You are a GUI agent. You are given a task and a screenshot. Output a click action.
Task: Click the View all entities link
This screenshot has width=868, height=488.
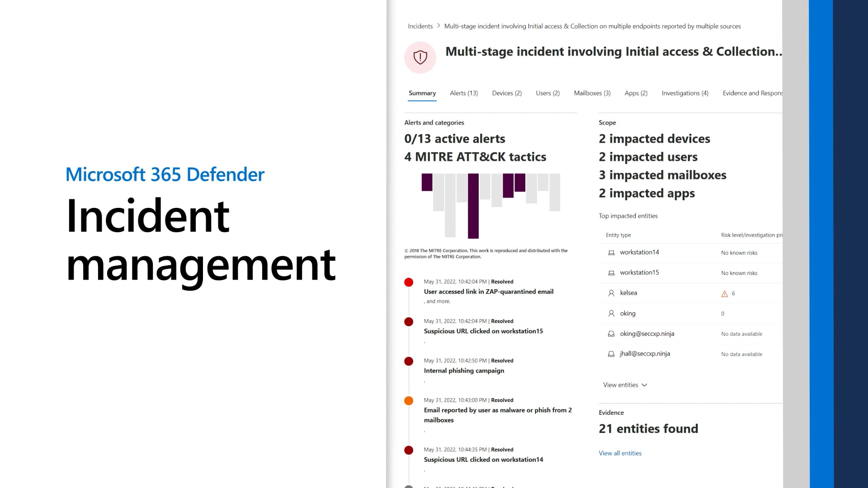pyautogui.click(x=620, y=453)
